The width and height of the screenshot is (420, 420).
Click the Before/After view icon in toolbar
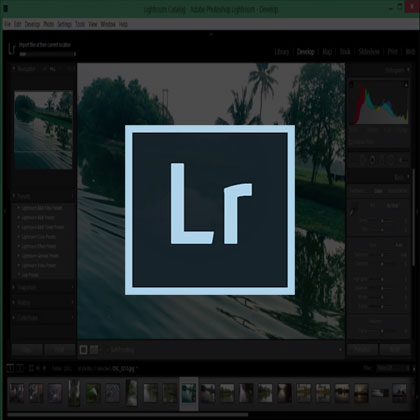tap(94, 349)
